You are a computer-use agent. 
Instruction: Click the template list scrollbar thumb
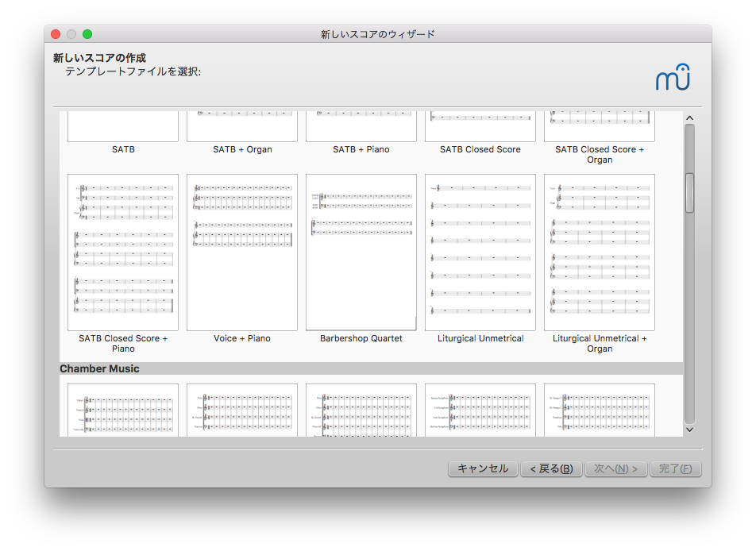pyautogui.click(x=690, y=192)
